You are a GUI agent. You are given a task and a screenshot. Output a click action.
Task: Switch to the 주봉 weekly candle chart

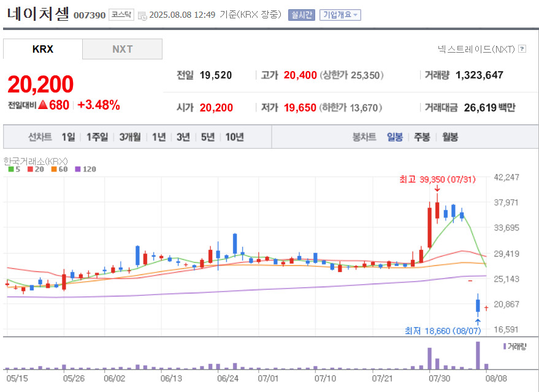tap(422, 137)
